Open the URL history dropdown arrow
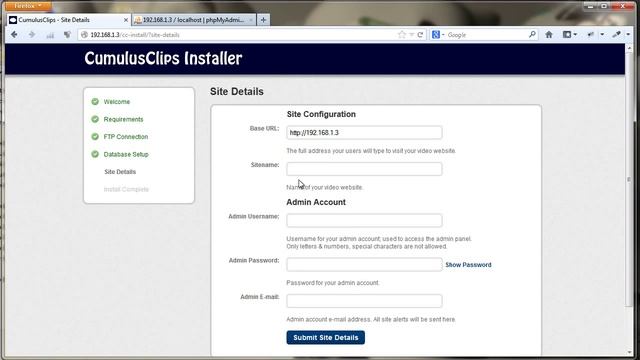The width and height of the screenshot is (640, 360). [411, 35]
